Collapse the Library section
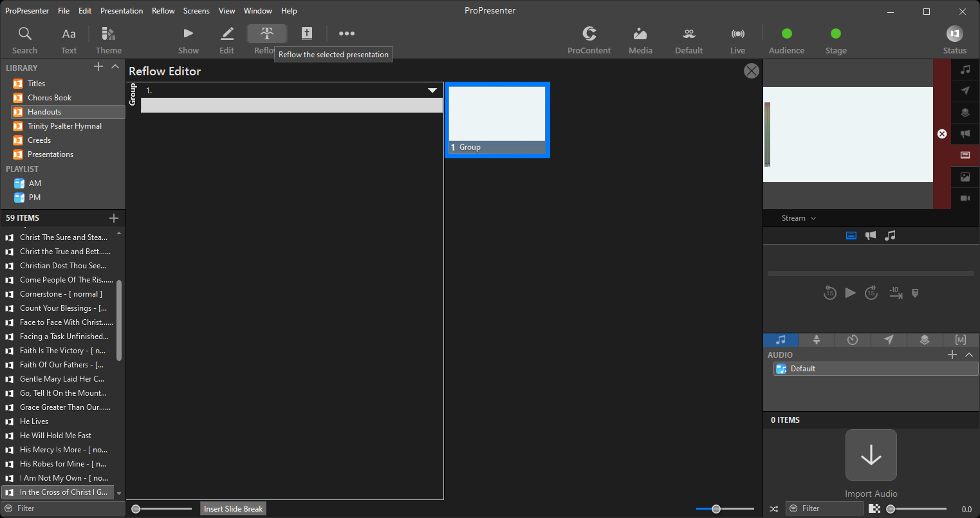The image size is (980, 518). click(x=115, y=67)
